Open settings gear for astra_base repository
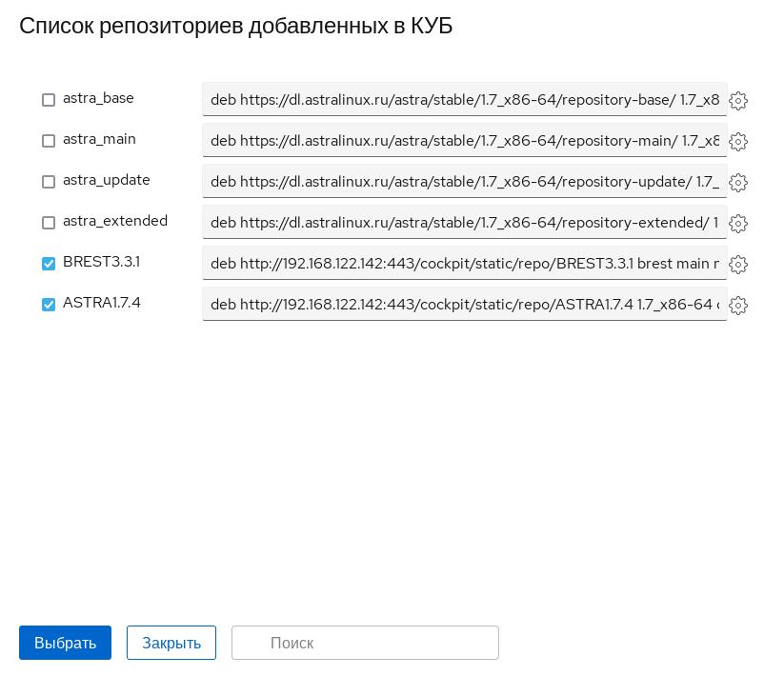The height and width of the screenshot is (676, 784). (737, 101)
